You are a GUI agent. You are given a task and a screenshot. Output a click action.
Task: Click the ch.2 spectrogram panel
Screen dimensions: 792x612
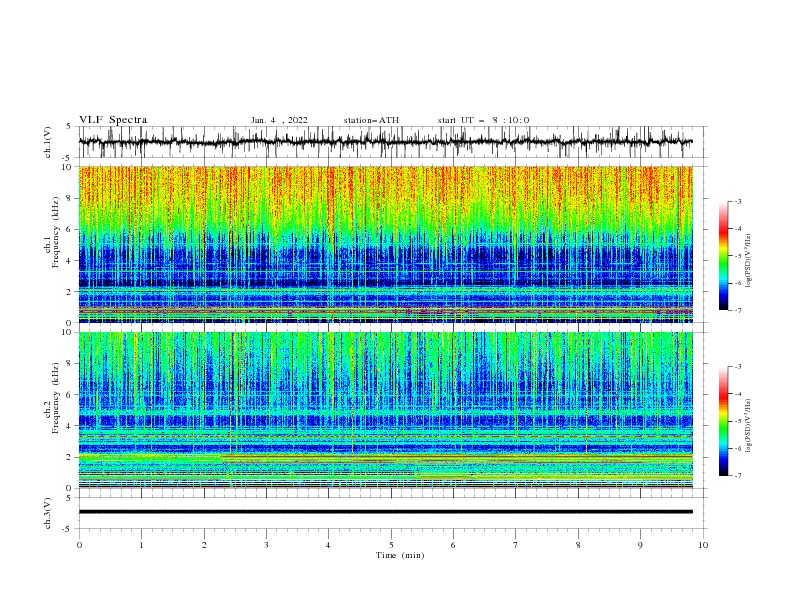point(385,410)
